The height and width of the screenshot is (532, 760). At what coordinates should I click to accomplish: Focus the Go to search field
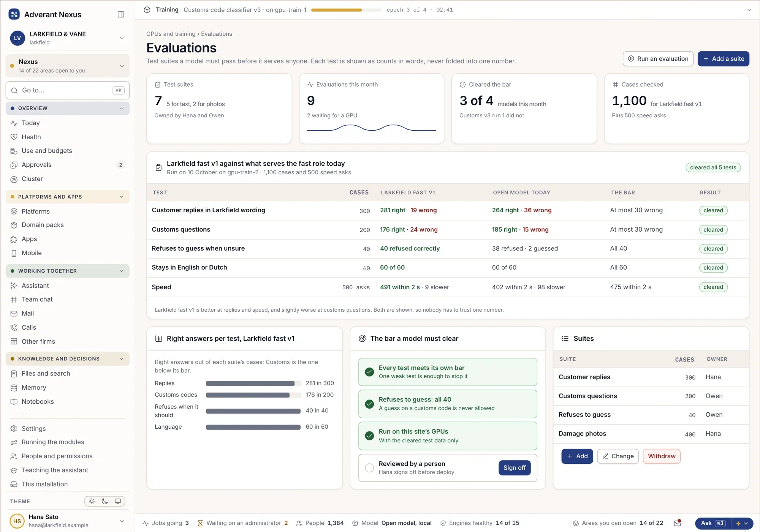pos(68,90)
